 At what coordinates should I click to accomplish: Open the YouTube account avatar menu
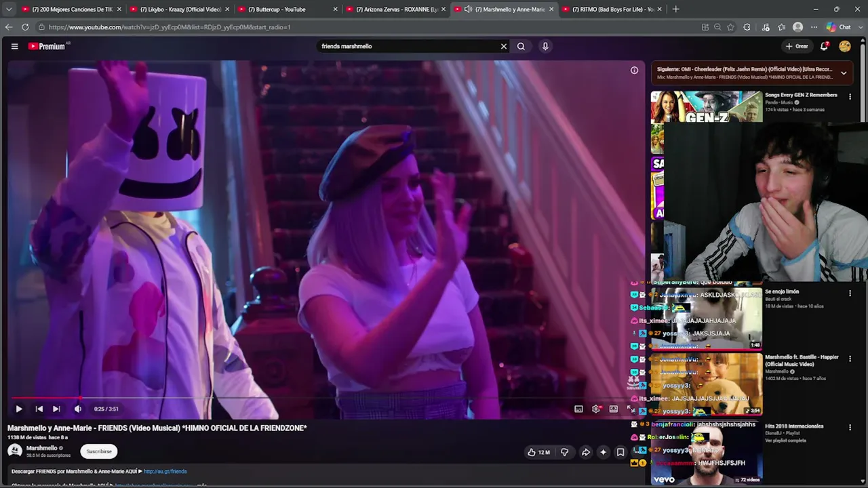844,46
